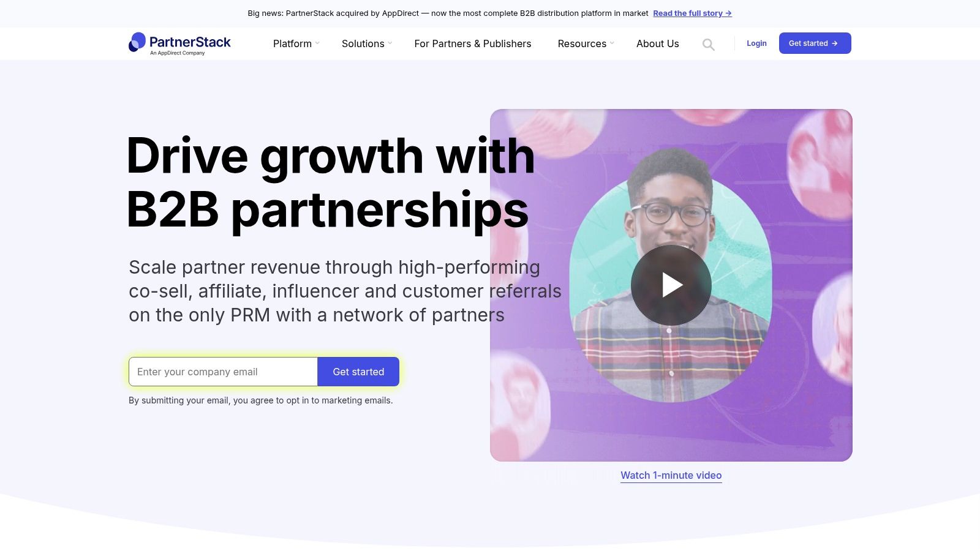Expand the Platform menu chevron
This screenshot has height=551, width=980.
pos(317,43)
